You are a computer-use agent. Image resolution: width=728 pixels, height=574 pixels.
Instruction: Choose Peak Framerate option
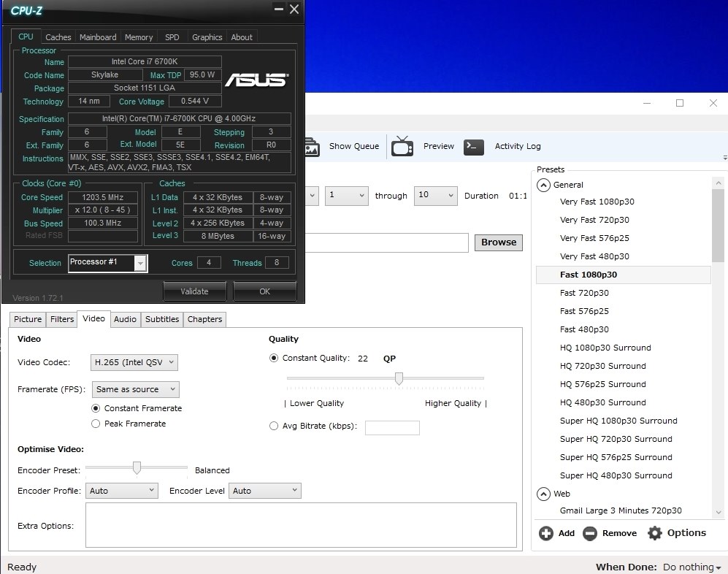point(96,424)
